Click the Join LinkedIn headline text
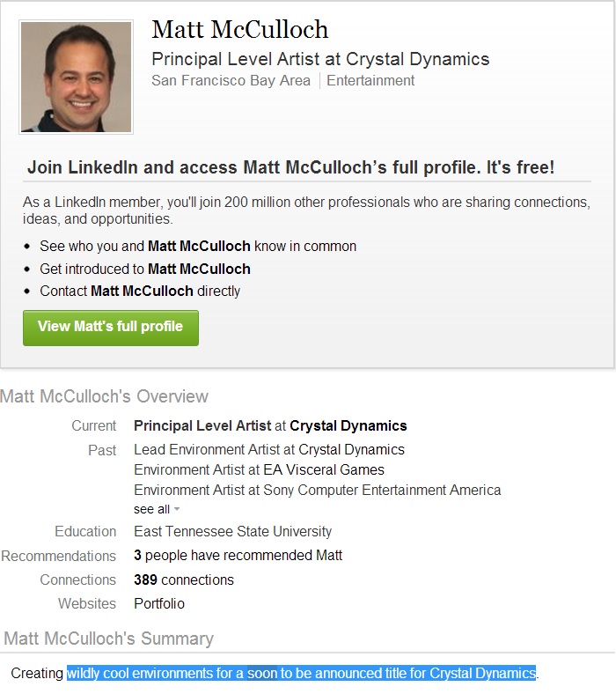 290,167
